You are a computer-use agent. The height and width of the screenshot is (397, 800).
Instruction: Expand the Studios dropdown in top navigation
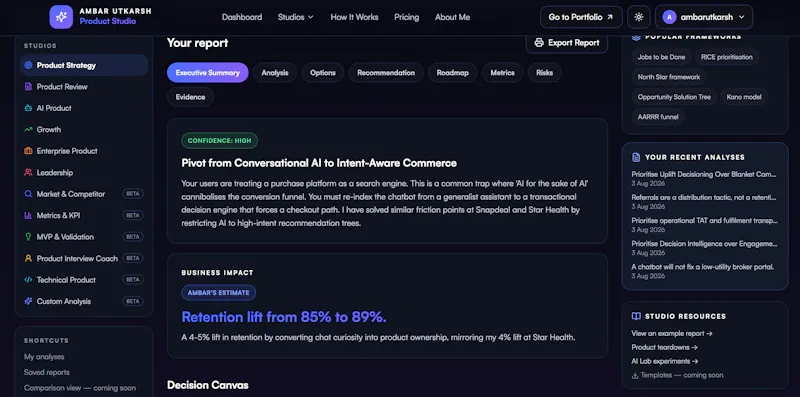[x=296, y=17]
